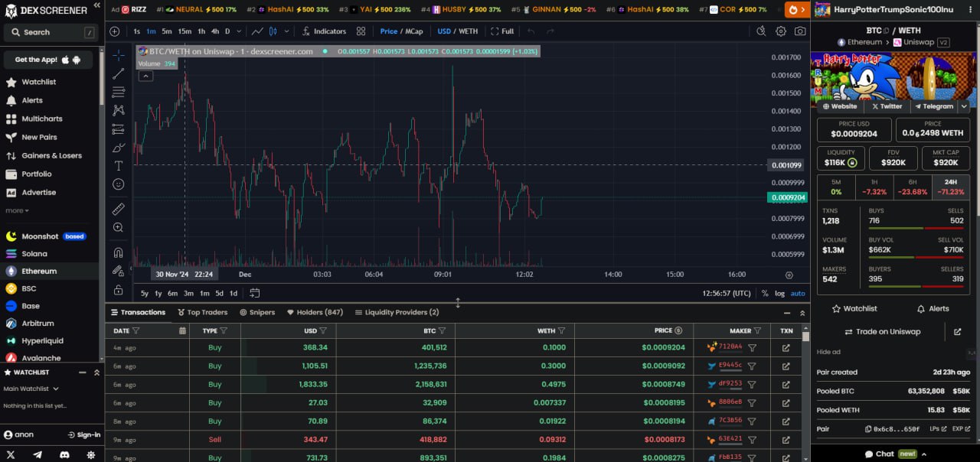Lock all drawing tools

coord(118,290)
